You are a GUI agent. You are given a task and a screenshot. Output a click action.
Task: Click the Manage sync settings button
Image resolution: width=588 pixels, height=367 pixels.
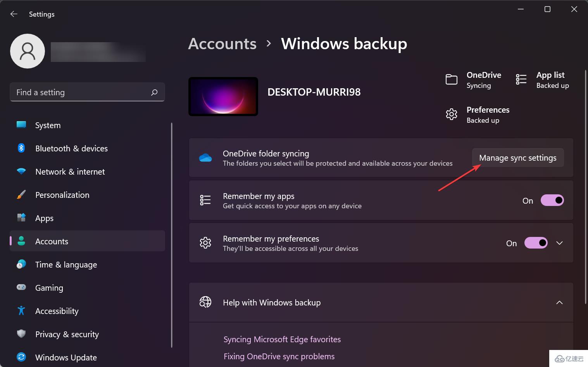click(518, 158)
